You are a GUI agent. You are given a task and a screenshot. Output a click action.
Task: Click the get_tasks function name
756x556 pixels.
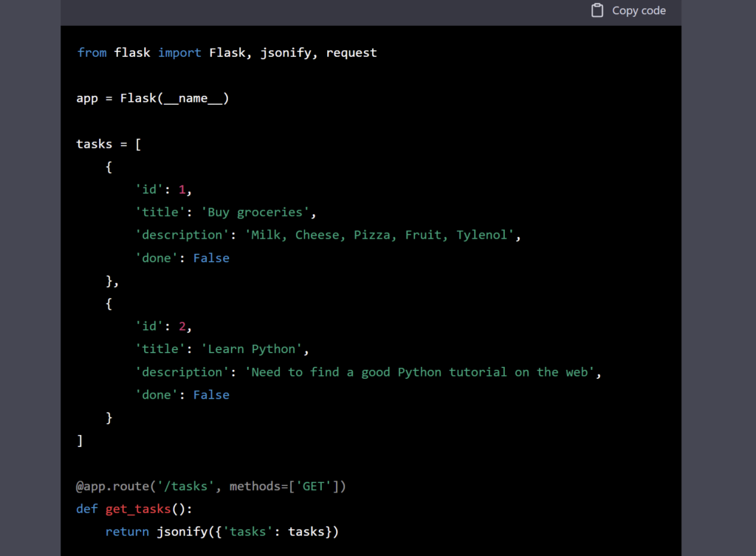pyautogui.click(x=138, y=509)
